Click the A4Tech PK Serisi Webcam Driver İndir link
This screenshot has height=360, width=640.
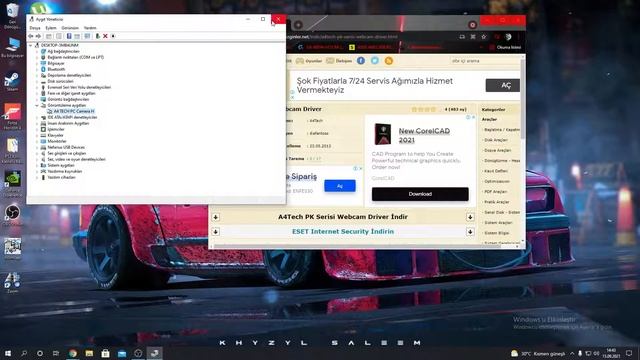343,217
